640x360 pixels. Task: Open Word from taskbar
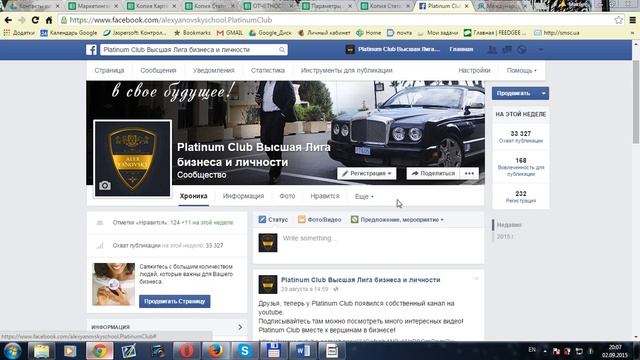[303, 351]
